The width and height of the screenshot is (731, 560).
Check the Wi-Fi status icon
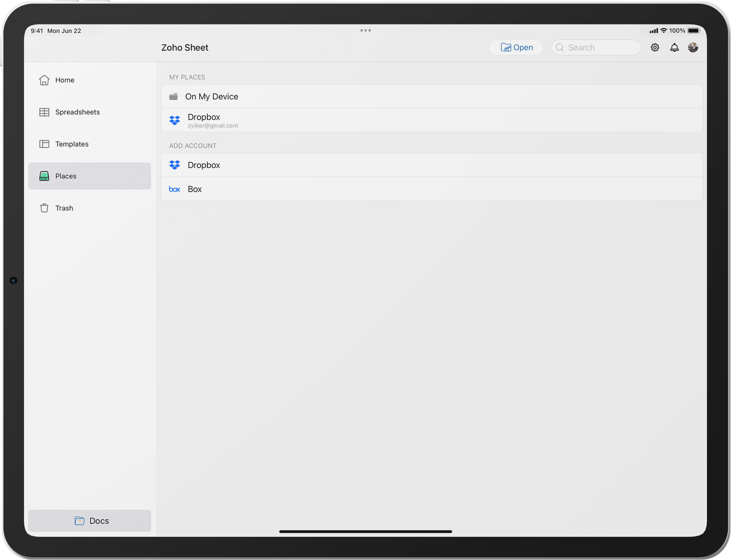pos(664,30)
